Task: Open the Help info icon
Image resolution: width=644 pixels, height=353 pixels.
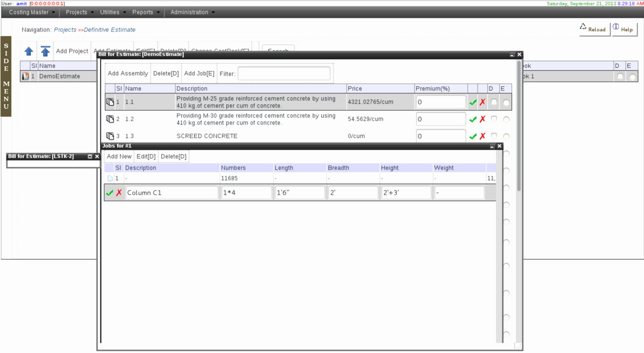Action: click(x=616, y=26)
